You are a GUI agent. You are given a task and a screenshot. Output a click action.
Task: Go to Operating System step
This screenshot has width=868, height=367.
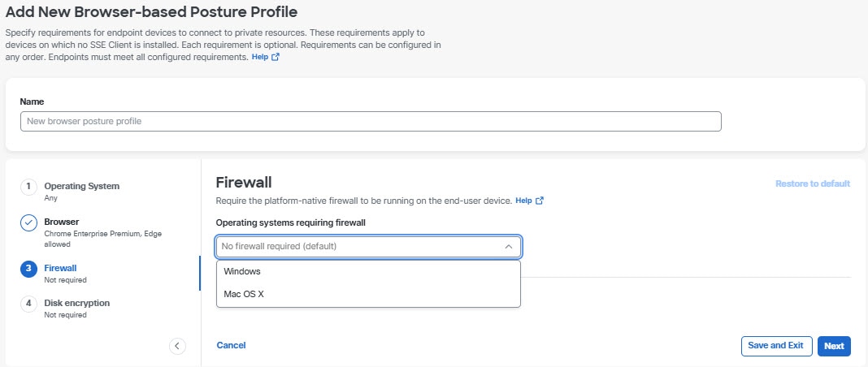tap(81, 186)
